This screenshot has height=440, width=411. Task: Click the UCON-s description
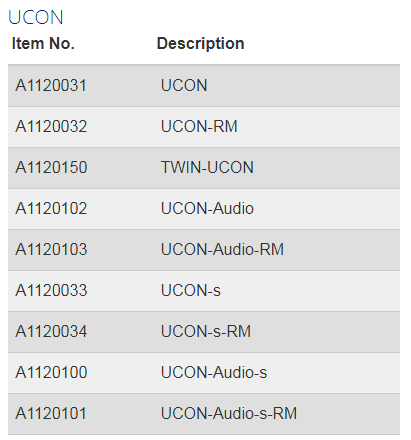(x=191, y=290)
